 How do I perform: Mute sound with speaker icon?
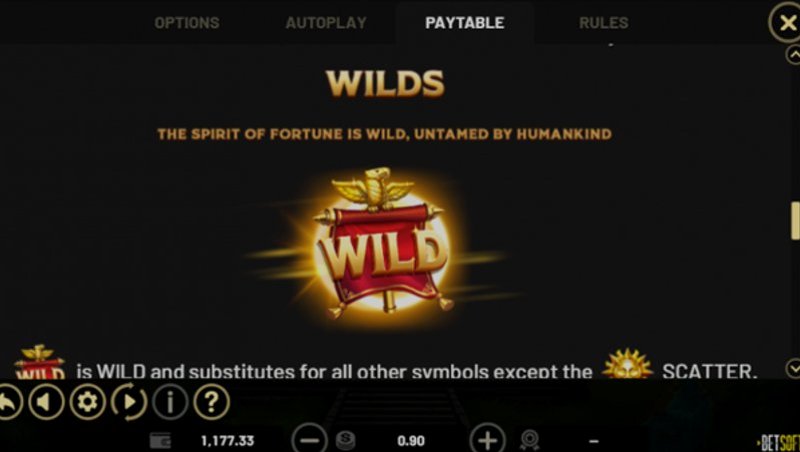(46, 402)
